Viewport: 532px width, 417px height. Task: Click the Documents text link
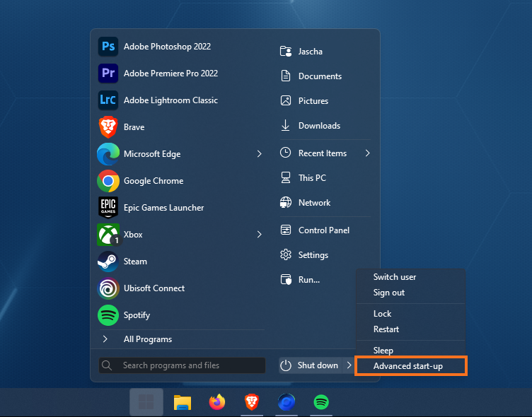pyautogui.click(x=320, y=76)
